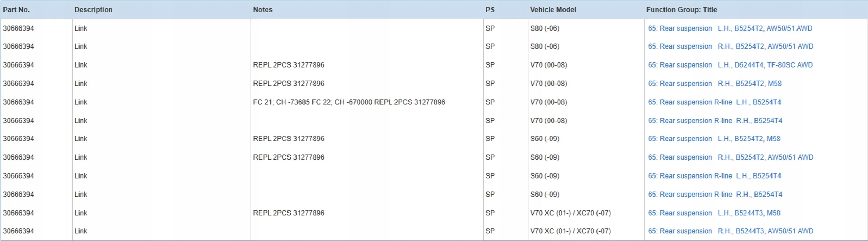The width and height of the screenshot is (868, 241).
Task: Select the note starting with FC 21
Action: [349, 102]
